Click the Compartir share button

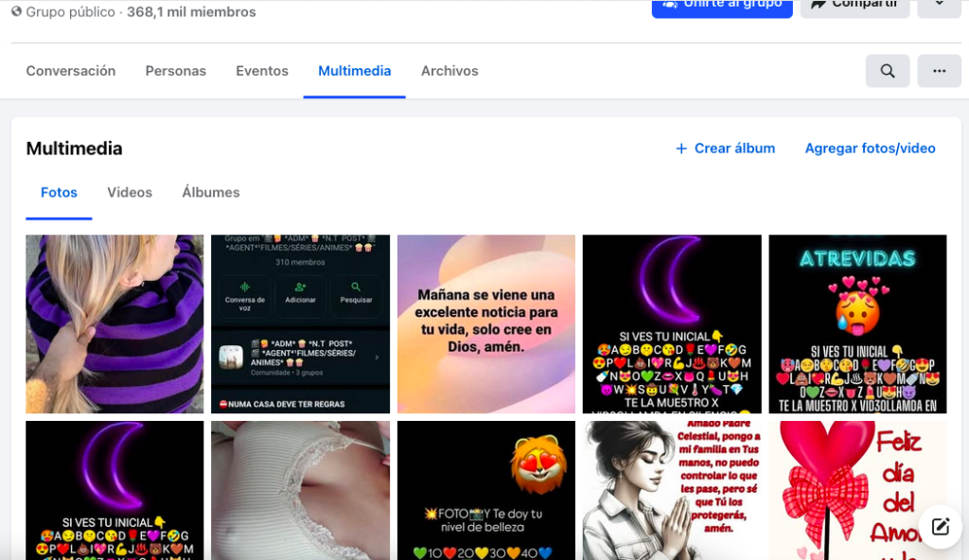coord(854,7)
